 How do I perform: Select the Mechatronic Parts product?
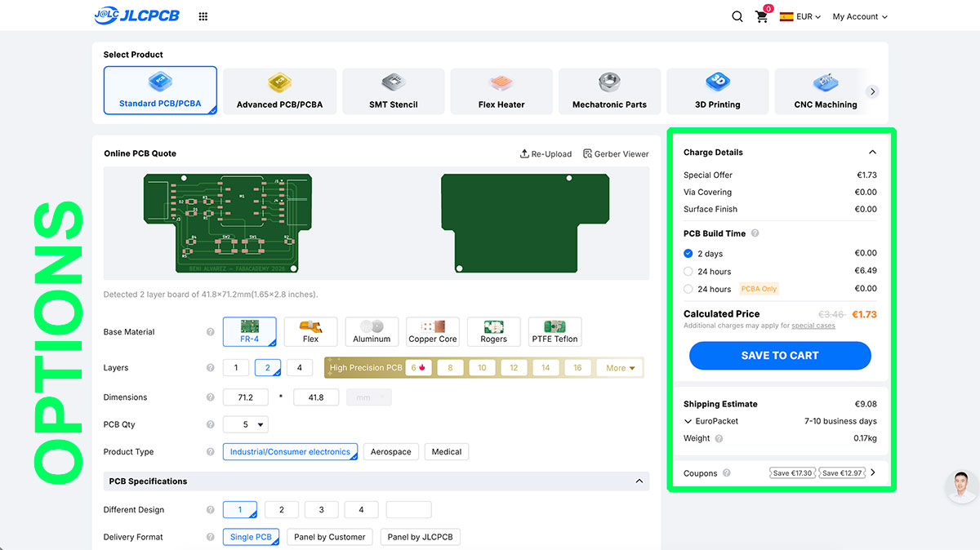pyautogui.click(x=609, y=91)
